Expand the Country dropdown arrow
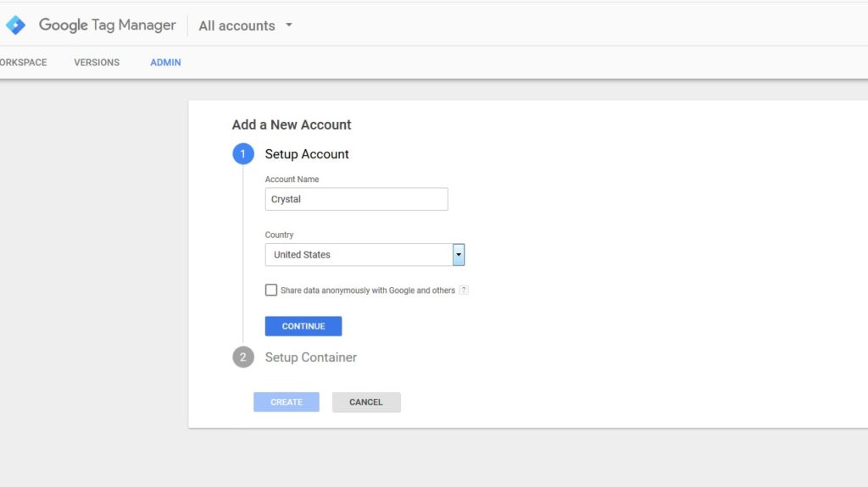The height and width of the screenshot is (487, 868). (459, 255)
